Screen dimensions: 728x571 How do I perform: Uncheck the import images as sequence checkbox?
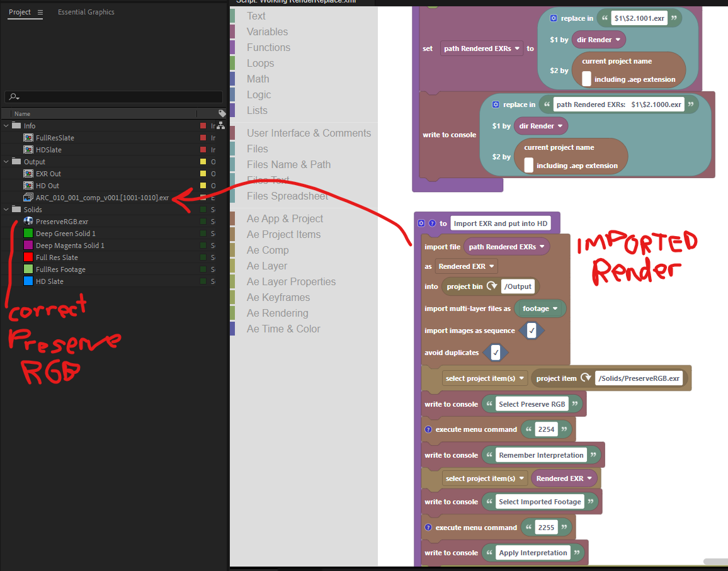pyautogui.click(x=532, y=330)
